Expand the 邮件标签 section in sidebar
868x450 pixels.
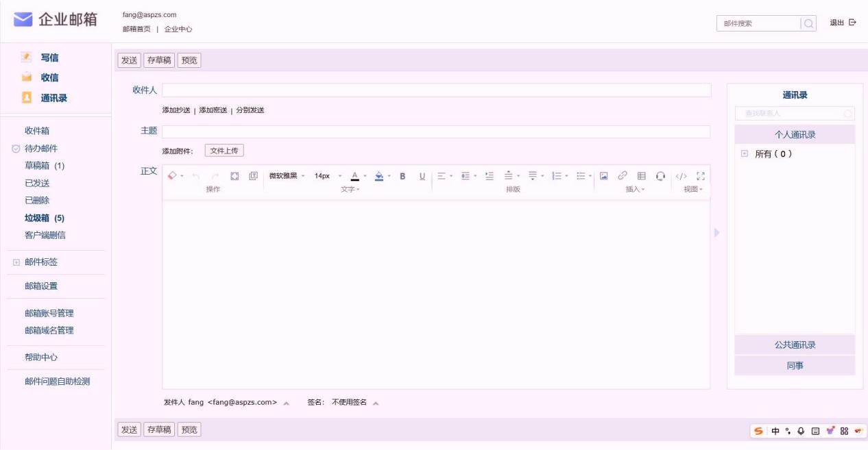[x=16, y=262]
